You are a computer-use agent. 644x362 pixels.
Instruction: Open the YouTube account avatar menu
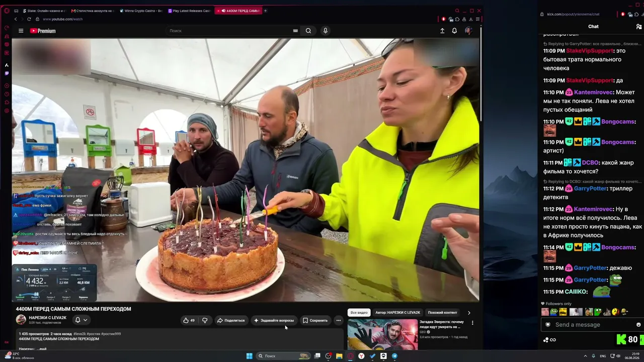point(468,31)
